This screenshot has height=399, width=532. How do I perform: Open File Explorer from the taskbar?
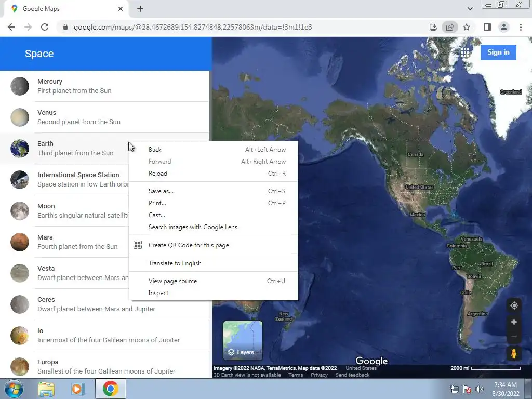click(x=46, y=389)
